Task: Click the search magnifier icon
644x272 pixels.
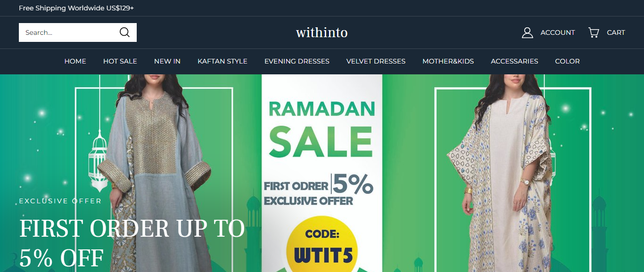Action: (124, 32)
